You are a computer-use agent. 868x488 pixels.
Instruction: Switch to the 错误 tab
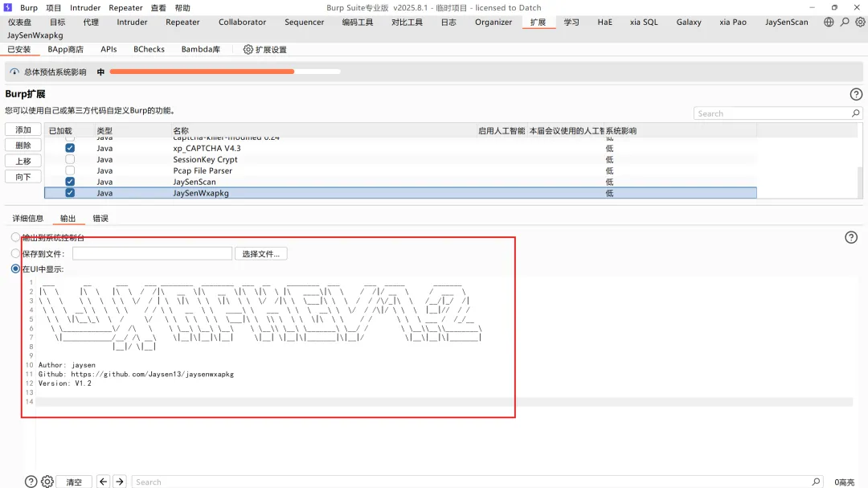(x=100, y=218)
